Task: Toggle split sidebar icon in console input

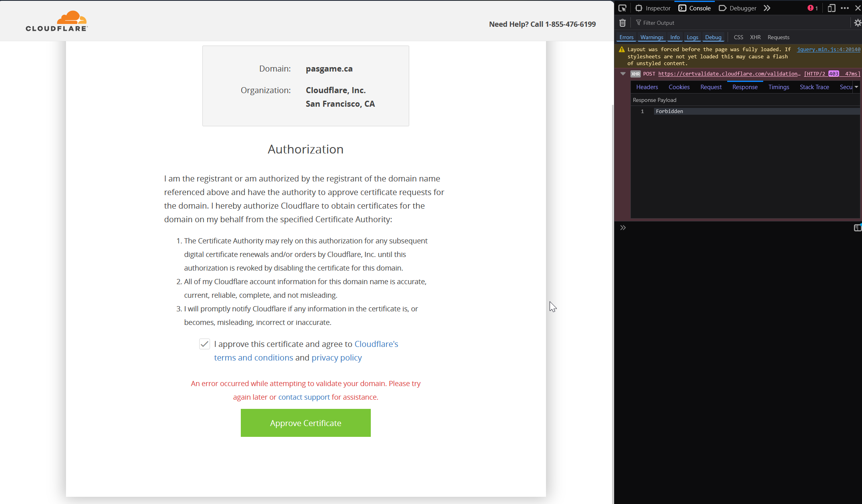Action: point(857,228)
